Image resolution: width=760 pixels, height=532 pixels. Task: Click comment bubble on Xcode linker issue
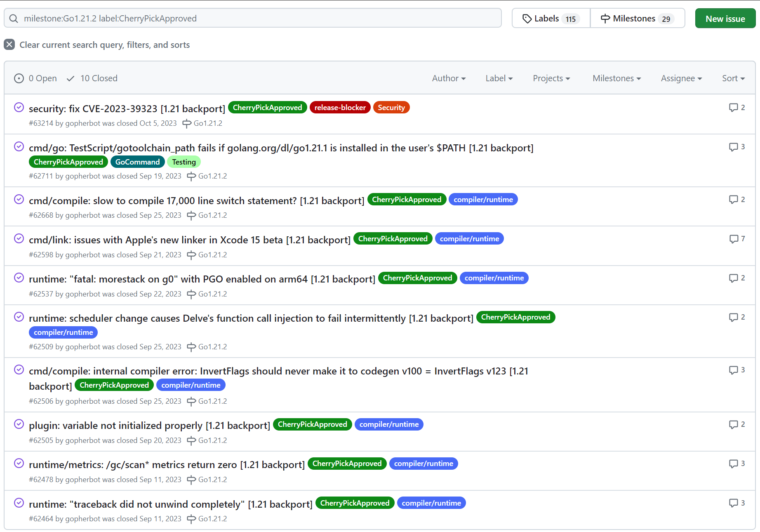point(733,239)
